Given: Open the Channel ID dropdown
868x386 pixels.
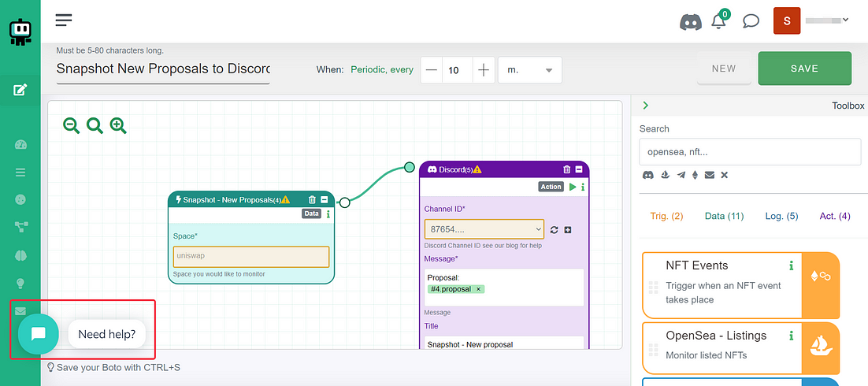Looking at the screenshot, I should (485, 228).
